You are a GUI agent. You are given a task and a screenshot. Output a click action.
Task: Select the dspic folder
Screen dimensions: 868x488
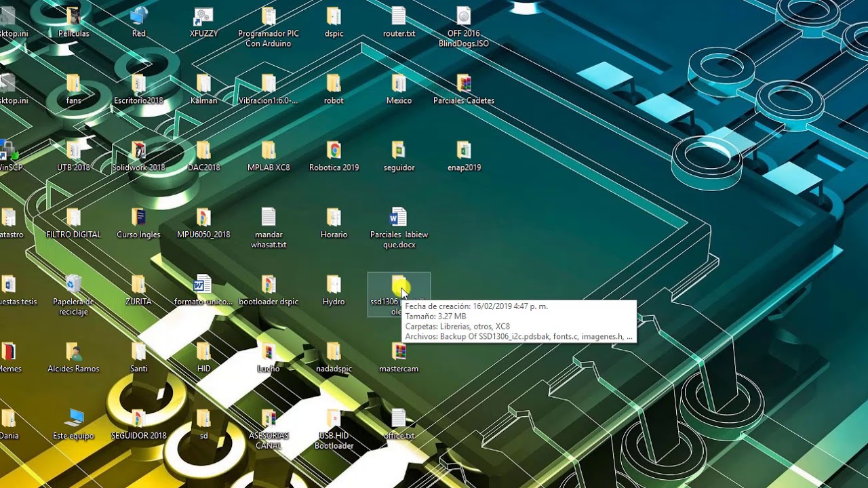coord(334,16)
